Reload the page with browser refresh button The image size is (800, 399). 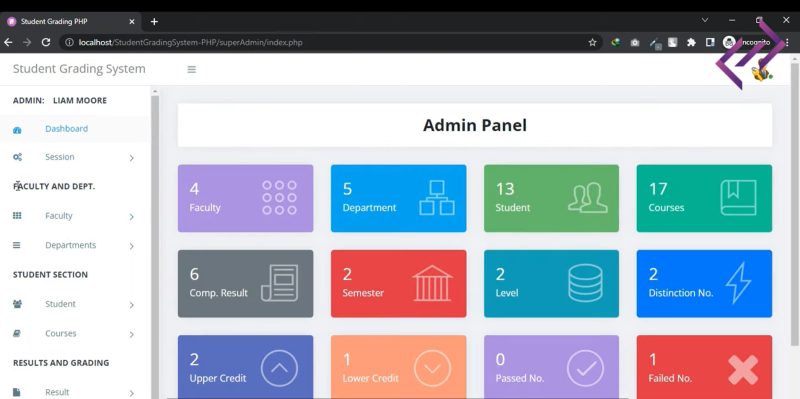pyautogui.click(x=46, y=42)
